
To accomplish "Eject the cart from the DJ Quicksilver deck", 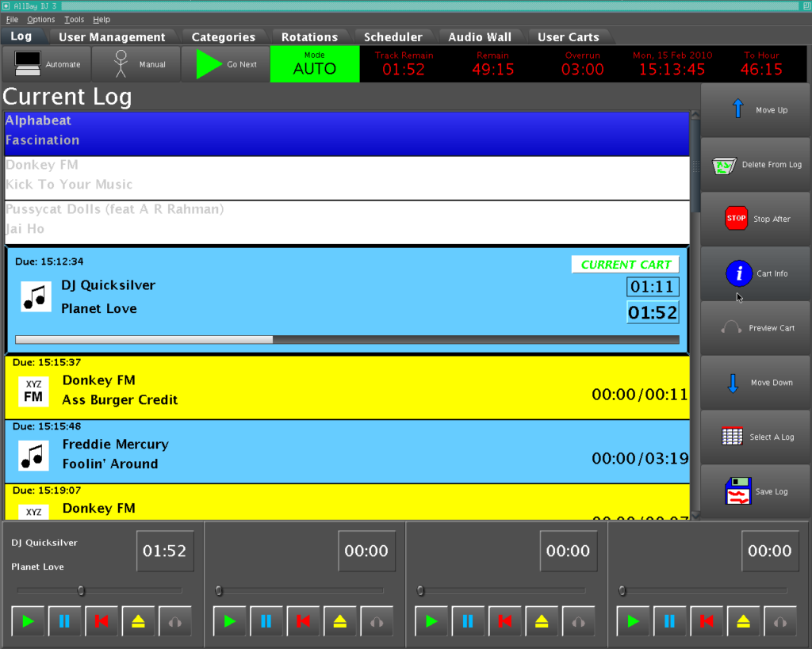I will (138, 620).
